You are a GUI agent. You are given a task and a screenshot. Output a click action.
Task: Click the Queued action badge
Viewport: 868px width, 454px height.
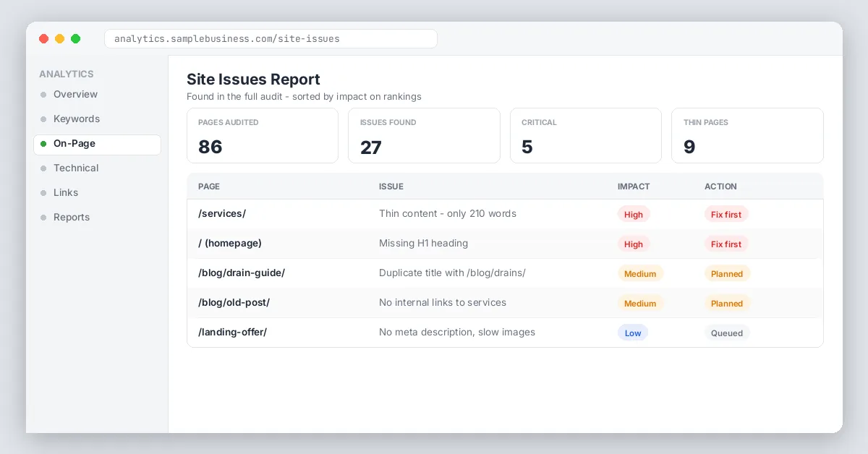pos(727,333)
